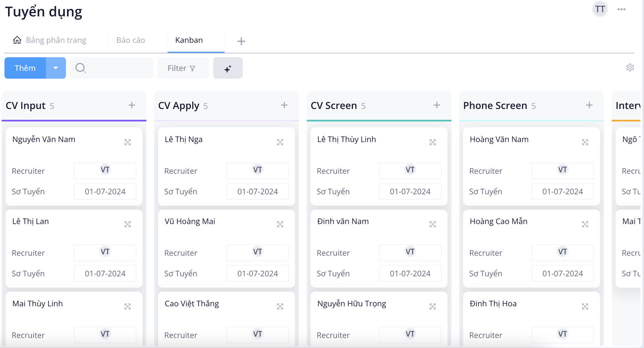Expand the Vũ Hoàng Mai card
Image resolution: width=644 pixels, height=348 pixels.
point(280,224)
